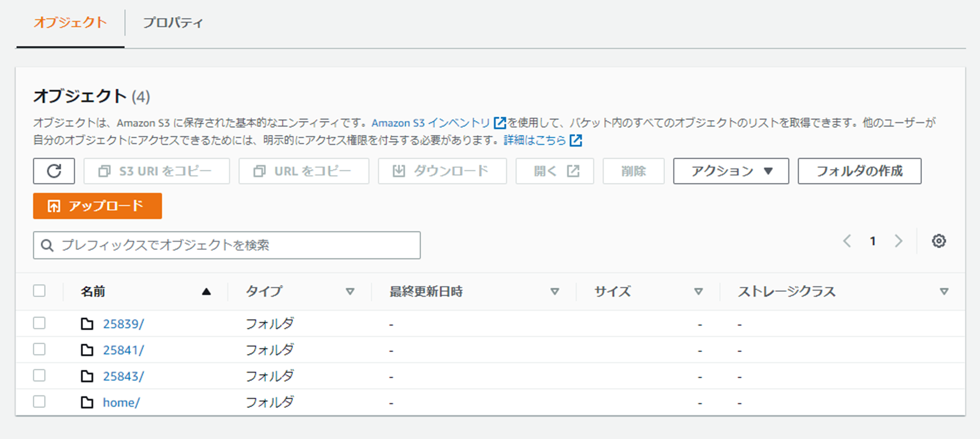The width and height of the screenshot is (980, 439).
Task: Check the box for 25839/ row
Action: pyautogui.click(x=39, y=323)
